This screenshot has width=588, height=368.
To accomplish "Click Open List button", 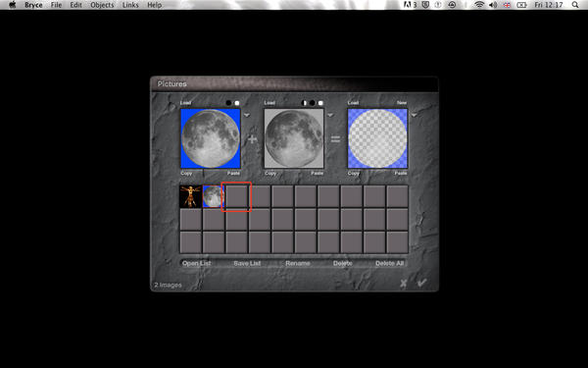I will (197, 263).
